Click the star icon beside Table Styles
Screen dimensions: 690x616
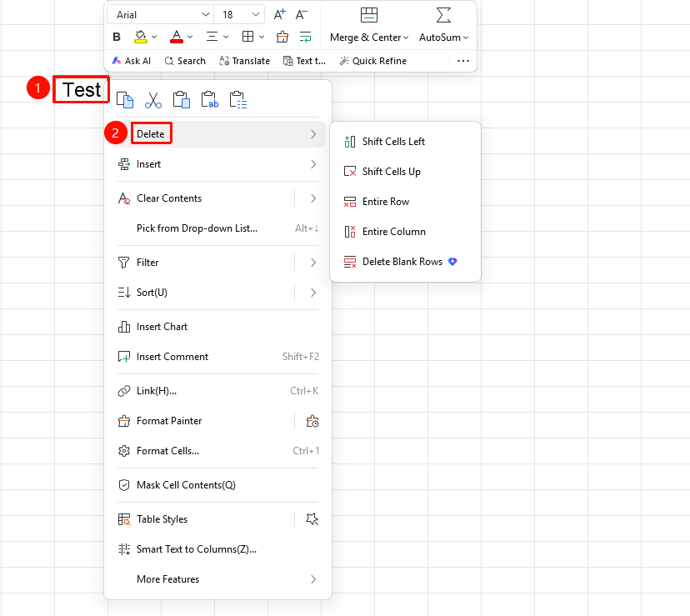tap(312, 519)
